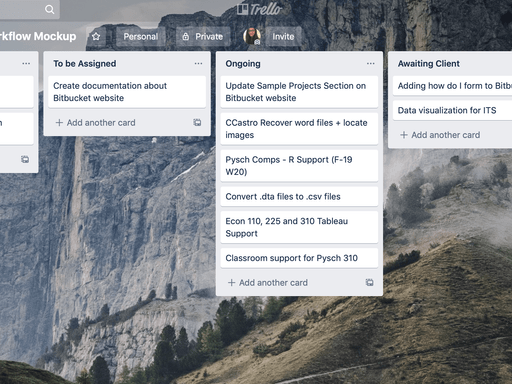Add another card in Ongoing list
This screenshot has width=512, height=384.
click(268, 283)
